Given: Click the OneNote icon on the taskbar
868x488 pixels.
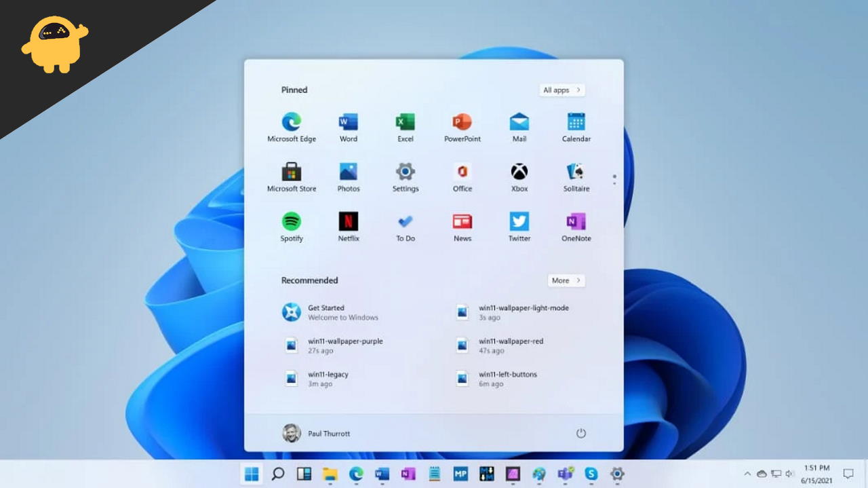Looking at the screenshot, I should click(408, 474).
